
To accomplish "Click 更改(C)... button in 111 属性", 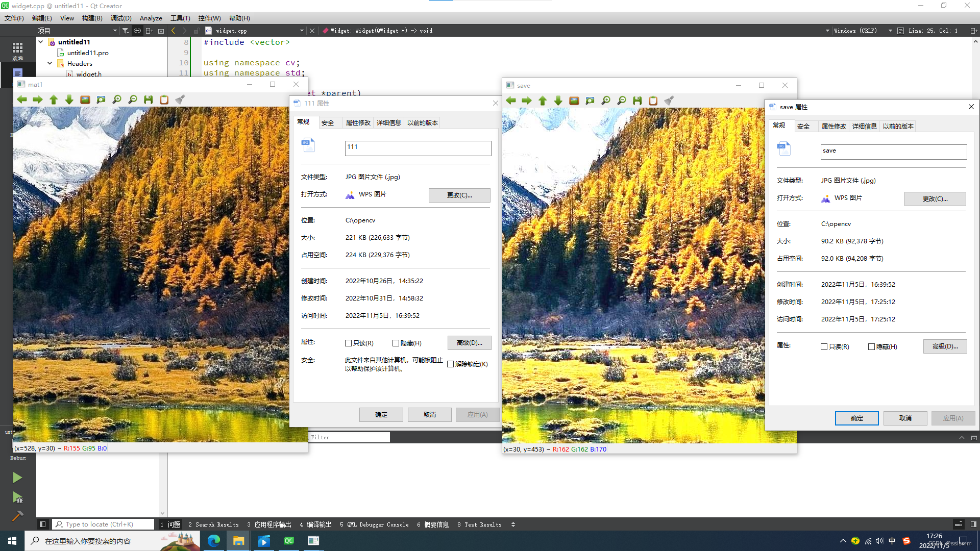I will 459,195.
